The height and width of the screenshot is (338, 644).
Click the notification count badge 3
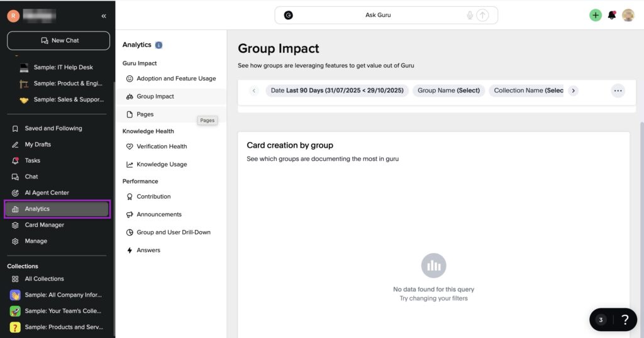click(x=601, y=320)
